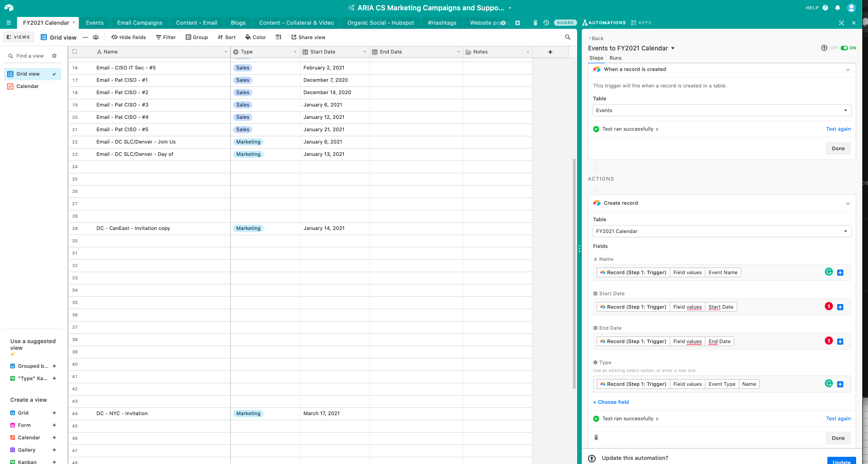Go Back in automations panel

click(596, 38)
